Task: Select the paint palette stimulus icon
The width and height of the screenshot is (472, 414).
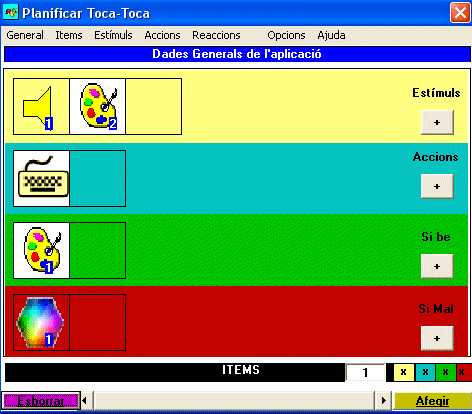Action: (x=98, y=107)
